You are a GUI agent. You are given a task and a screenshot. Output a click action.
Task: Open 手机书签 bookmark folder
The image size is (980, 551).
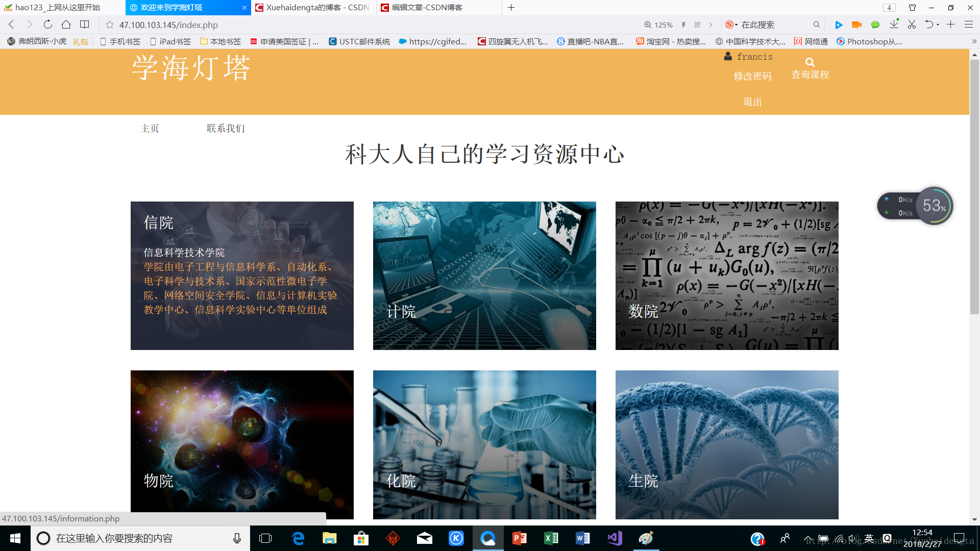(120, 41)
